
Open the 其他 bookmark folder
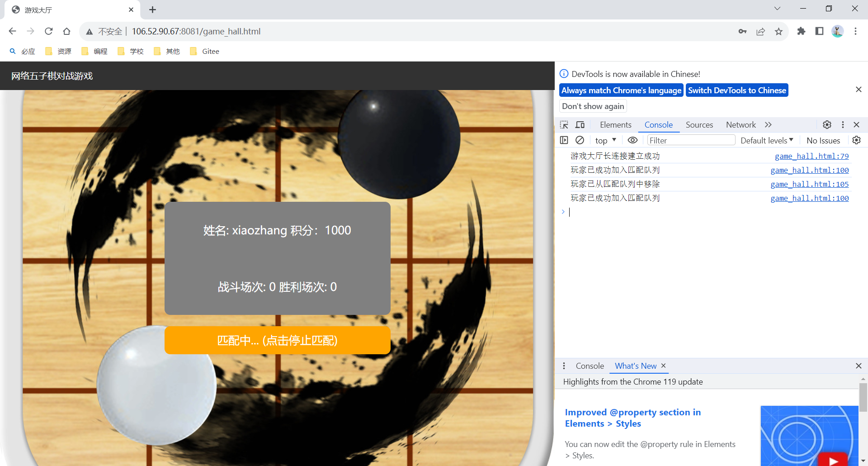[167, 51]
